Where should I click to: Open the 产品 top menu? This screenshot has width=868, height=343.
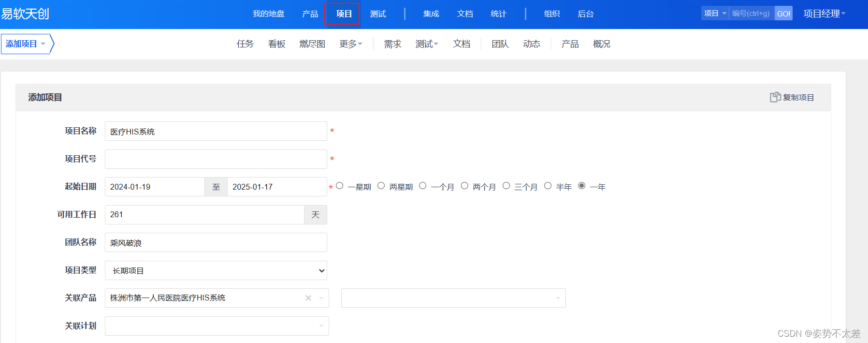(x=310, y=14)
